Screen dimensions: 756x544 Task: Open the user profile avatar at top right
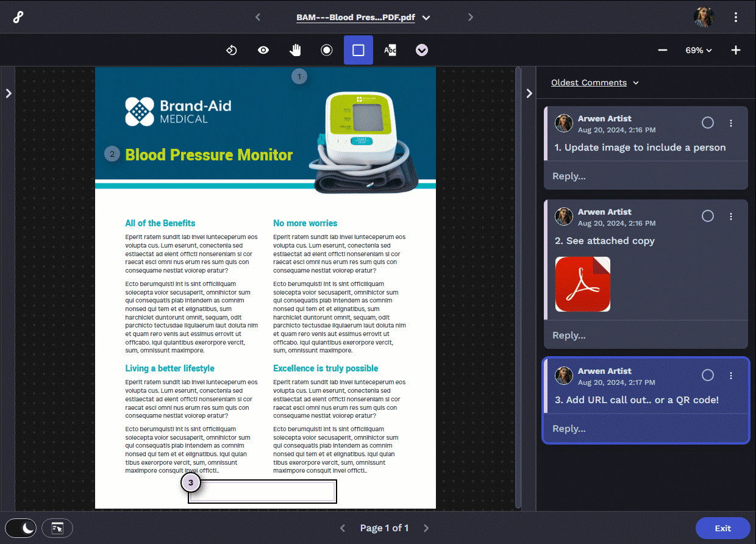(704, 17)
